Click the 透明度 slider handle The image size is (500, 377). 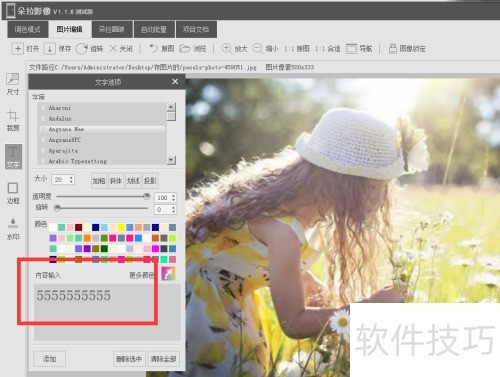[147, 196]
